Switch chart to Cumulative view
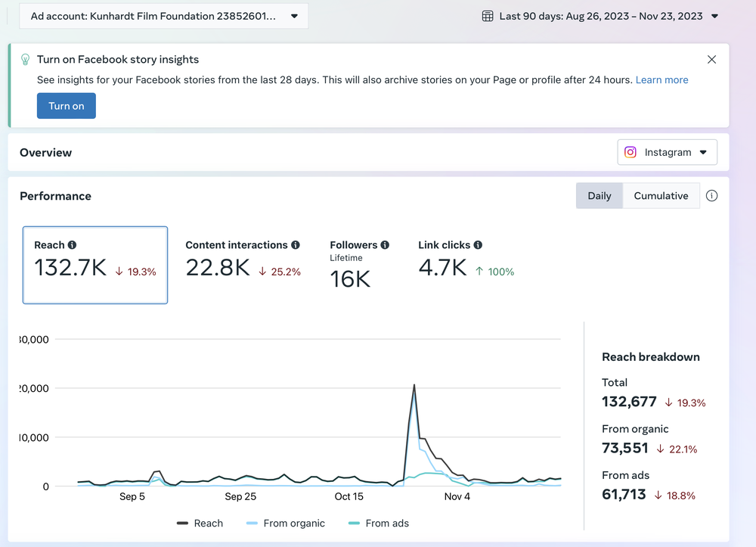 661,196
